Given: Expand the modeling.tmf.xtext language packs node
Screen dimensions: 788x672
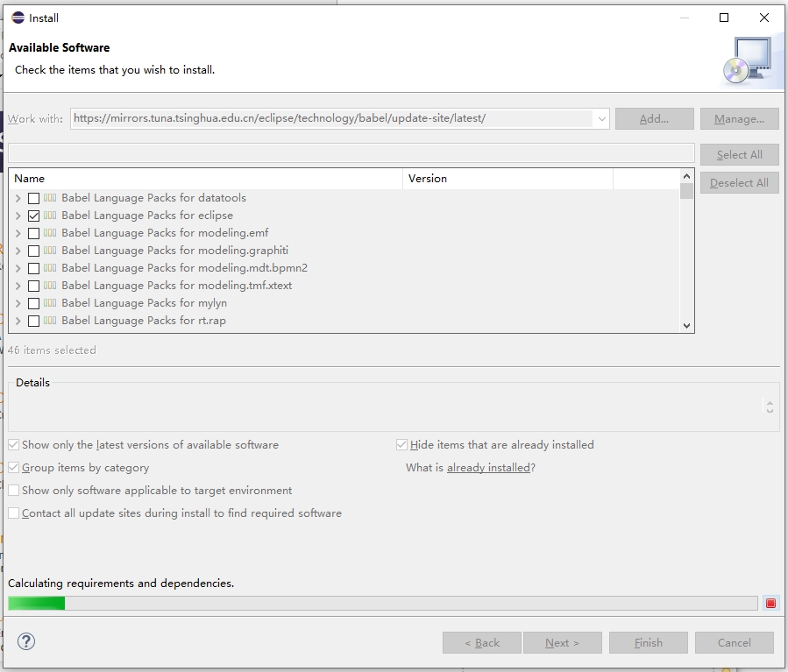Looking at the screenshot, I should click(x=18, y=286).
